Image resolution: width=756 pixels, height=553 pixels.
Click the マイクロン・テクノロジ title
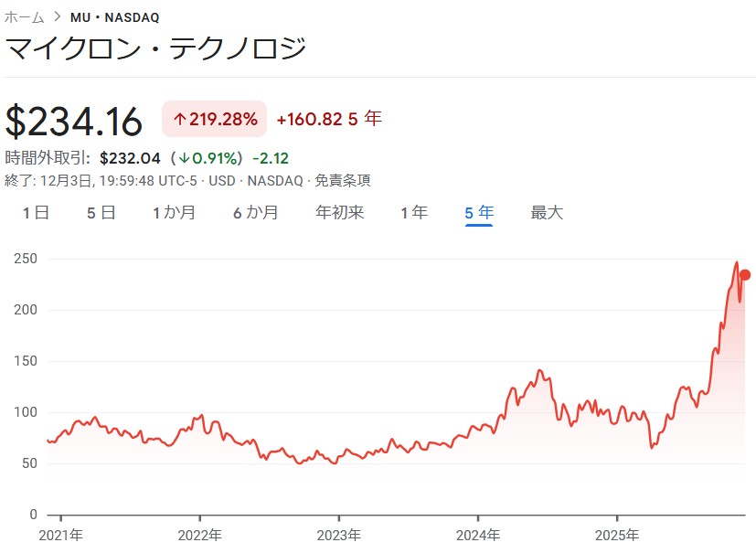point(156,48)
